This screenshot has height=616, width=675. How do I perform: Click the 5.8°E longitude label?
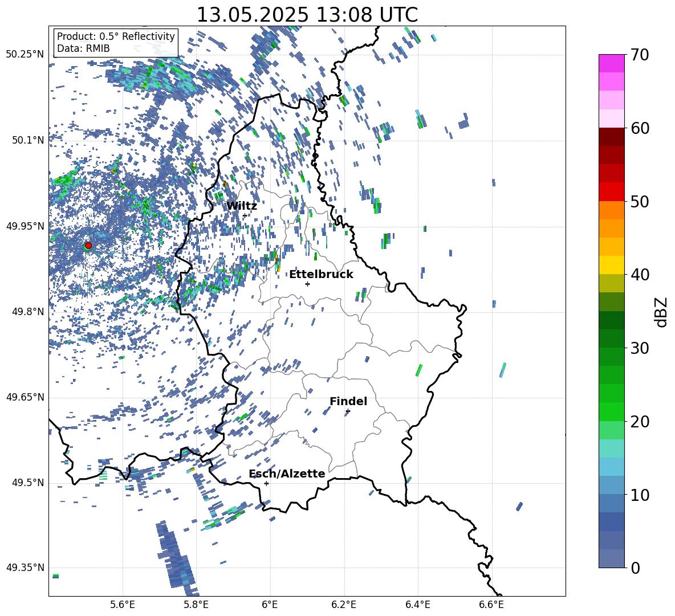pyautogui.click(x=196, y=605)
